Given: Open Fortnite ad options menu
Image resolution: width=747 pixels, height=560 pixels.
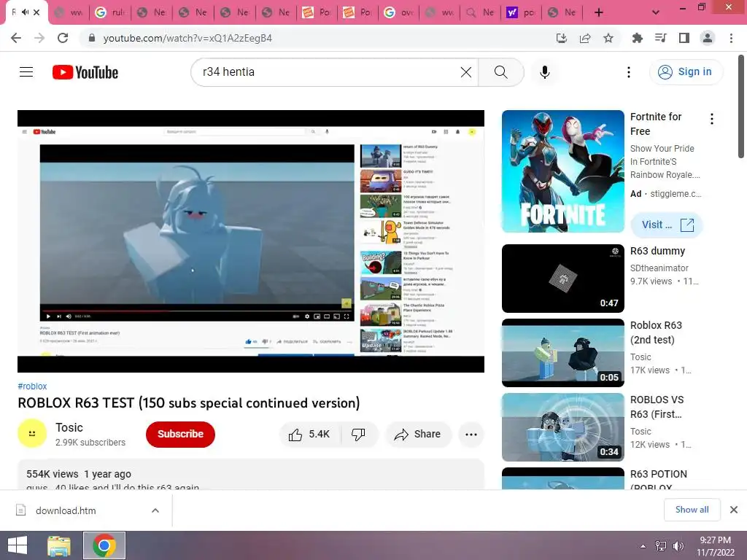Looking at the screenshot, I should [x=712, y=119].
